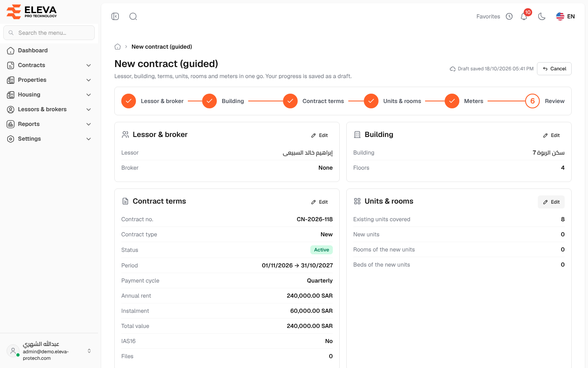
Task: Select the Review step number 6
Action: [x=532, y=101]
